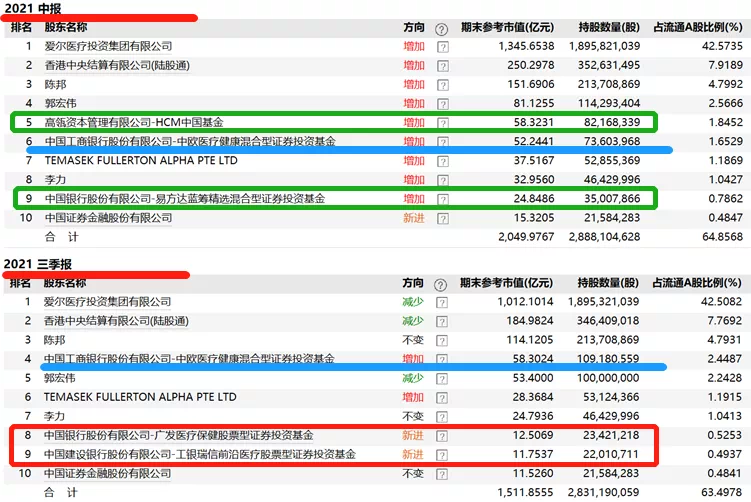Click question icon for 中国证券金融 row in 三季报

[442, 474]
